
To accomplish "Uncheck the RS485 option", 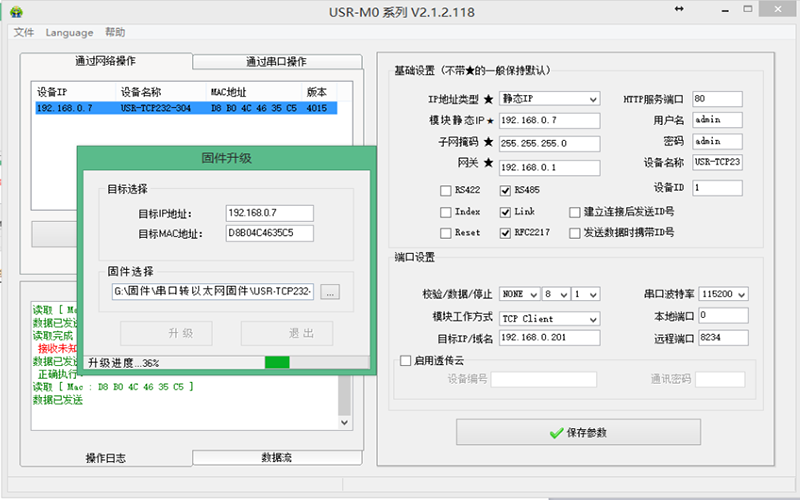I will pyautogui.click(x=505, y=190).
